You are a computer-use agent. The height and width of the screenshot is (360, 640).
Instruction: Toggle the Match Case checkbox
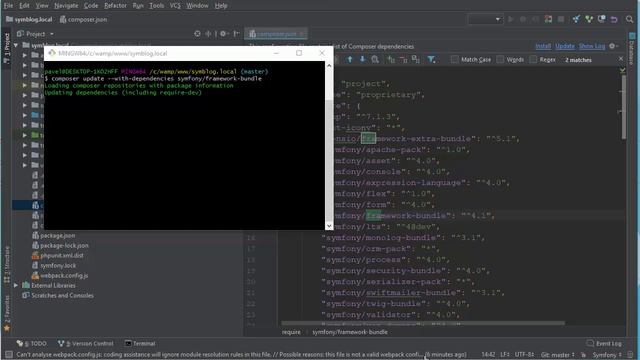(x=454, y=60)
